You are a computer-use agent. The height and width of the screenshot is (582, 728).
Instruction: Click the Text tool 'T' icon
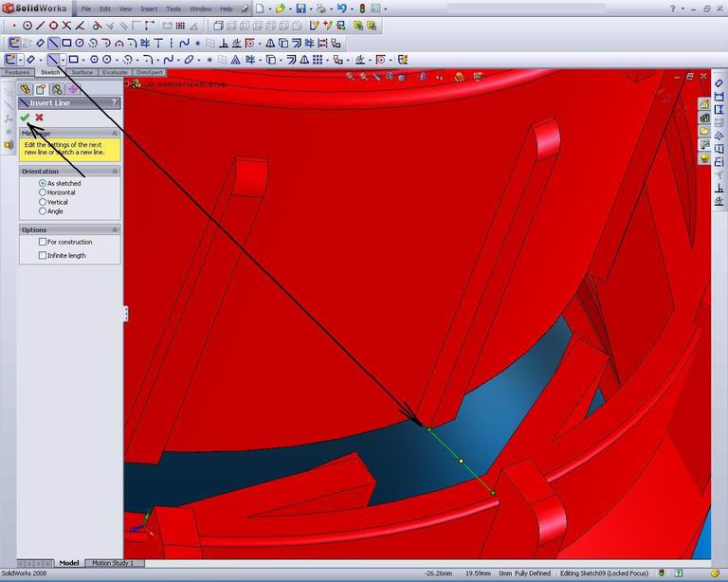tap(158, 44)
